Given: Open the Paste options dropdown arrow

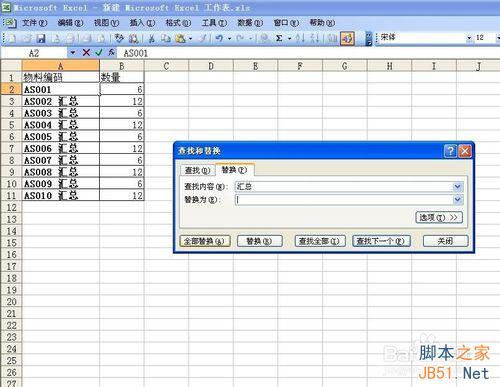Looking at the screenshot, I should 190,39.
